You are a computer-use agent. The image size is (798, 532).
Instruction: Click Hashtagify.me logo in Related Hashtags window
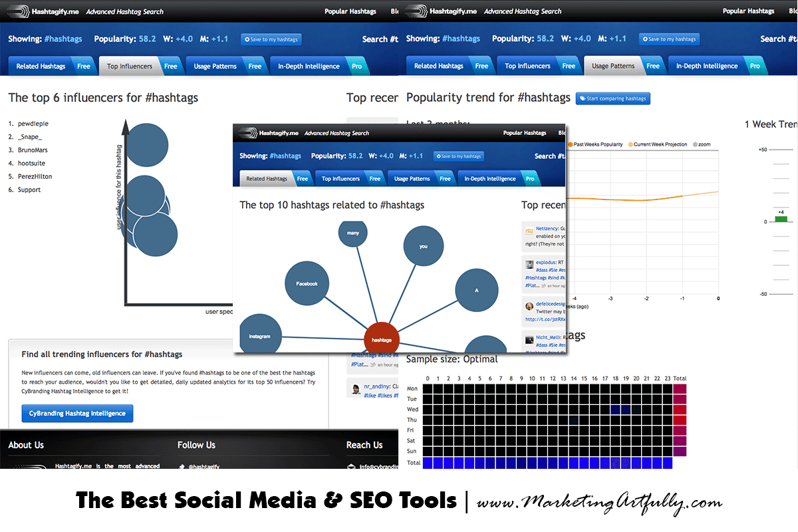pos(269,133)
